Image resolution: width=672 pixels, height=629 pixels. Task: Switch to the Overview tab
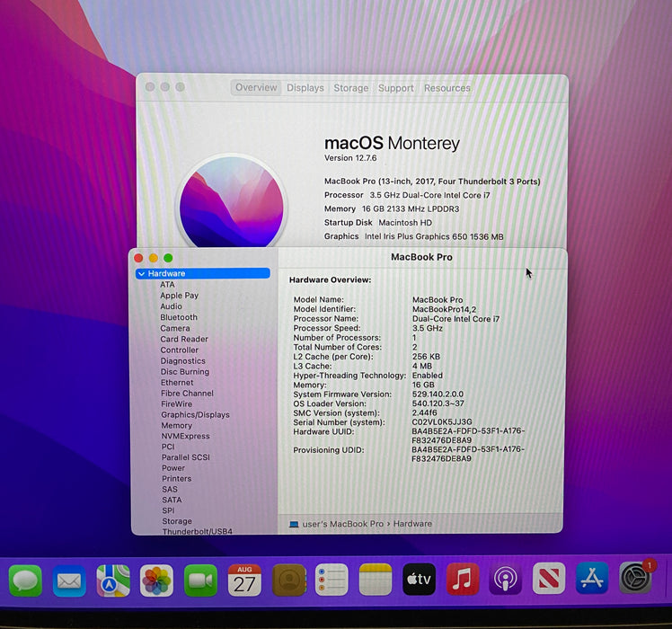coord(256,87)
